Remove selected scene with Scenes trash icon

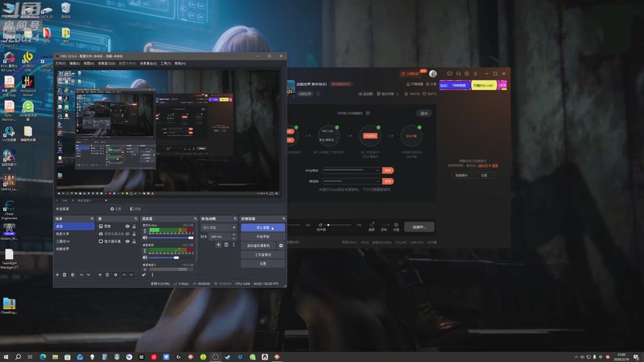coord(64,274)
